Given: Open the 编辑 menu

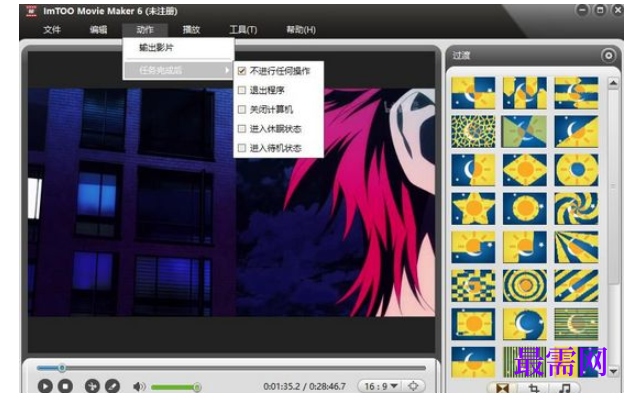Looking at the screenshot, I should tap(98, 30).
